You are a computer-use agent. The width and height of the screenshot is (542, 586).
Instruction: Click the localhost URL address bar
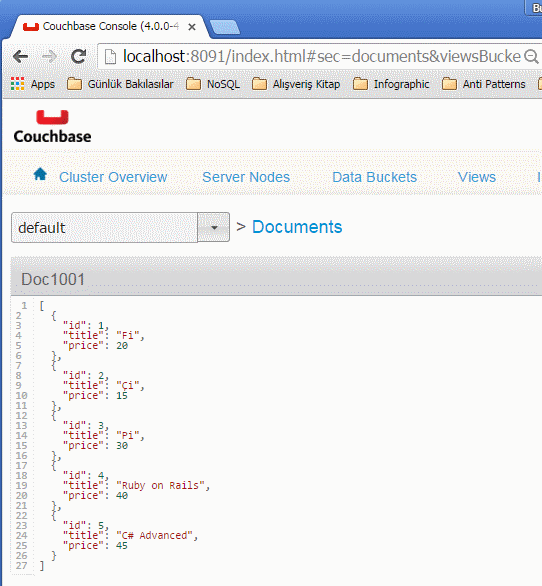[321, 56]
